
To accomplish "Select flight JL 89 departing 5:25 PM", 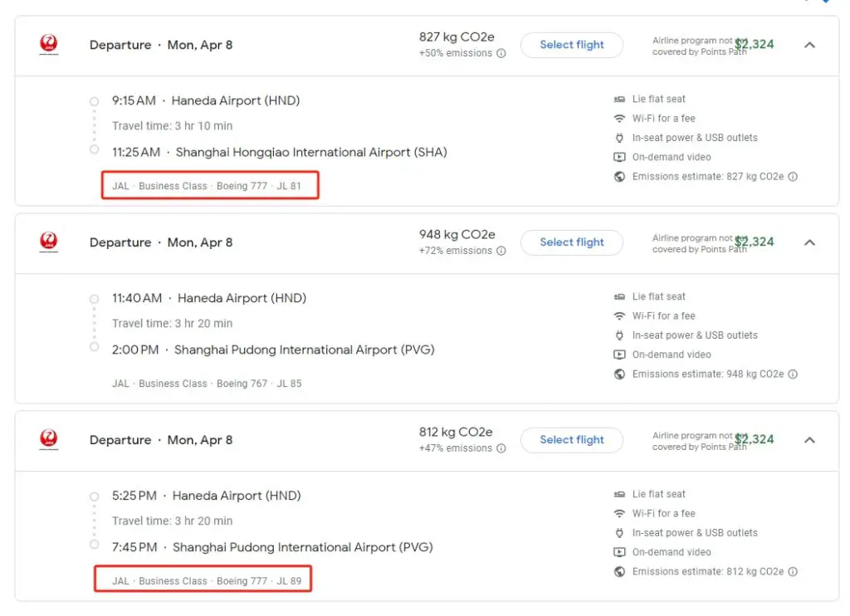I will click(572, 440).
